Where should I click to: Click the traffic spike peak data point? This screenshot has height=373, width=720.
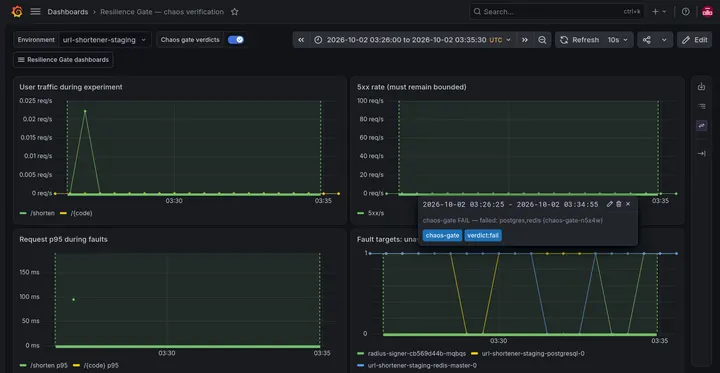[x=85, y=111]
